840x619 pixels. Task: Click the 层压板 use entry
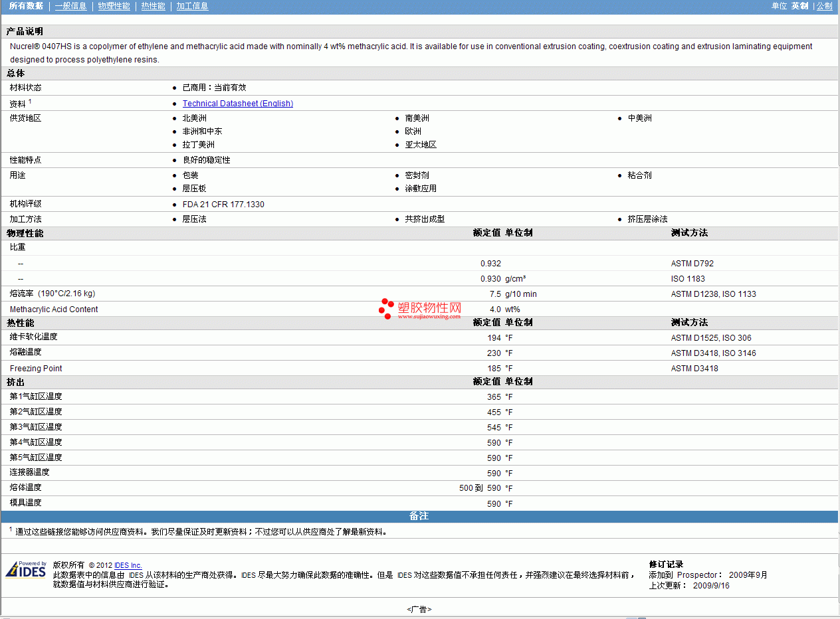pyautogui.click(x=195, y=189)
